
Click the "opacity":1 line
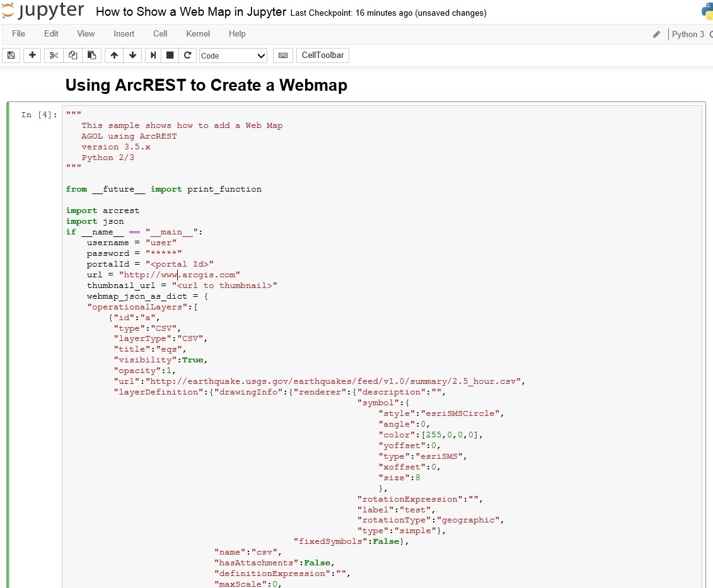coord(144,371)
